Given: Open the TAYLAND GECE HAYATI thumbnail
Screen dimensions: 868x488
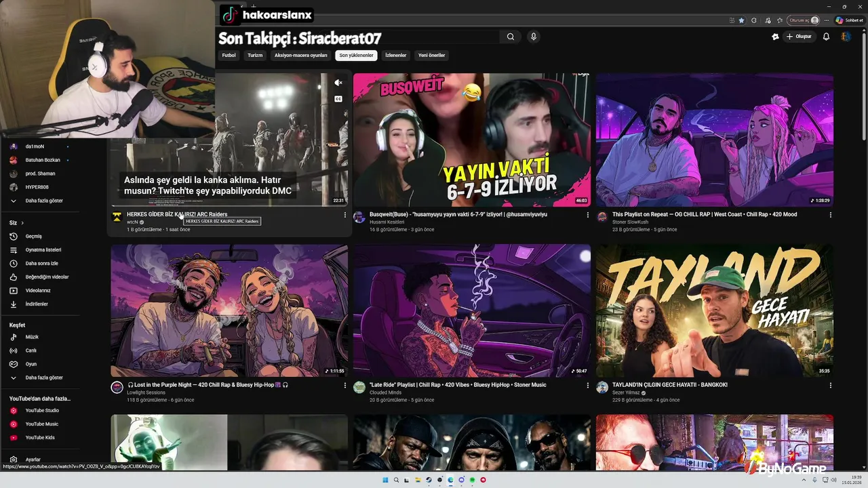Looking at the screenshot, I should pos(715,310).
